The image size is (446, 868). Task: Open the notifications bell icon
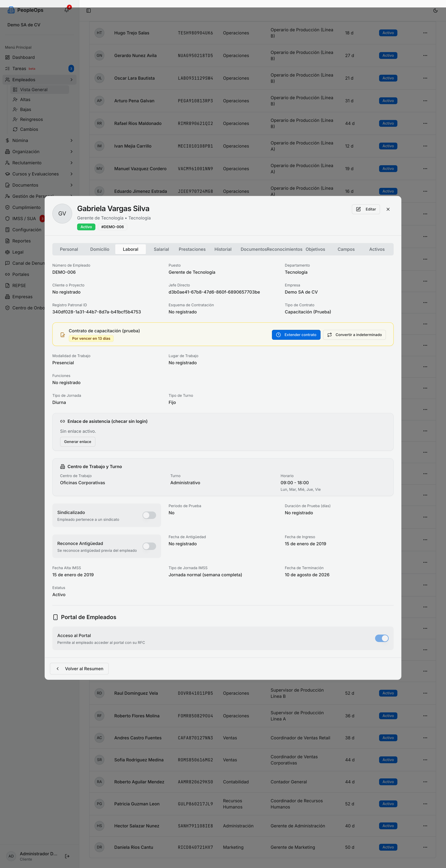(x=67, y=10)
